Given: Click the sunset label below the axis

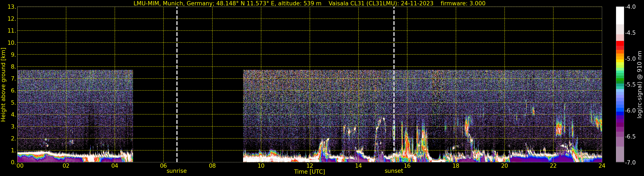Looking at the screenshot, I should click(394, 171).
